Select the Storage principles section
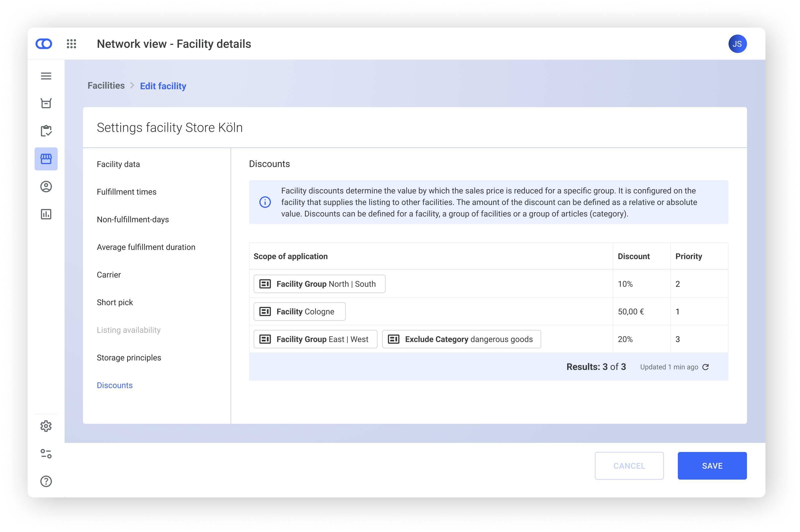This screenshot has height=532, width=800. pyautogui.click(x=129, y=358)
